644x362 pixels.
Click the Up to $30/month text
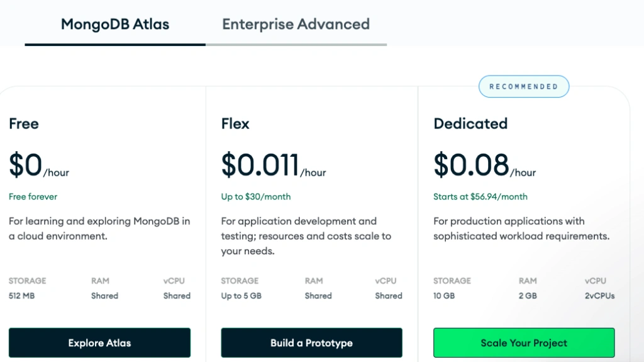point(256,197)
